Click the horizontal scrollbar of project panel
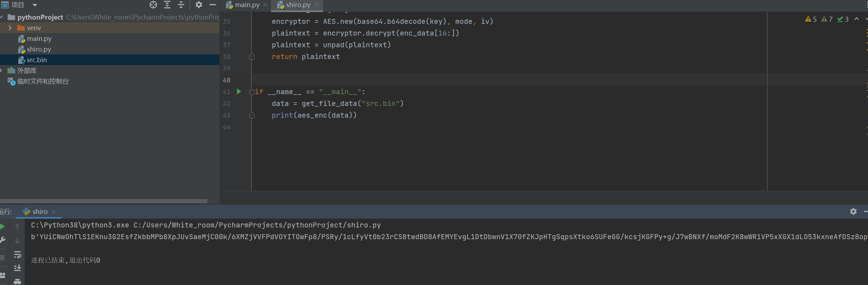 tap(104, 201)
